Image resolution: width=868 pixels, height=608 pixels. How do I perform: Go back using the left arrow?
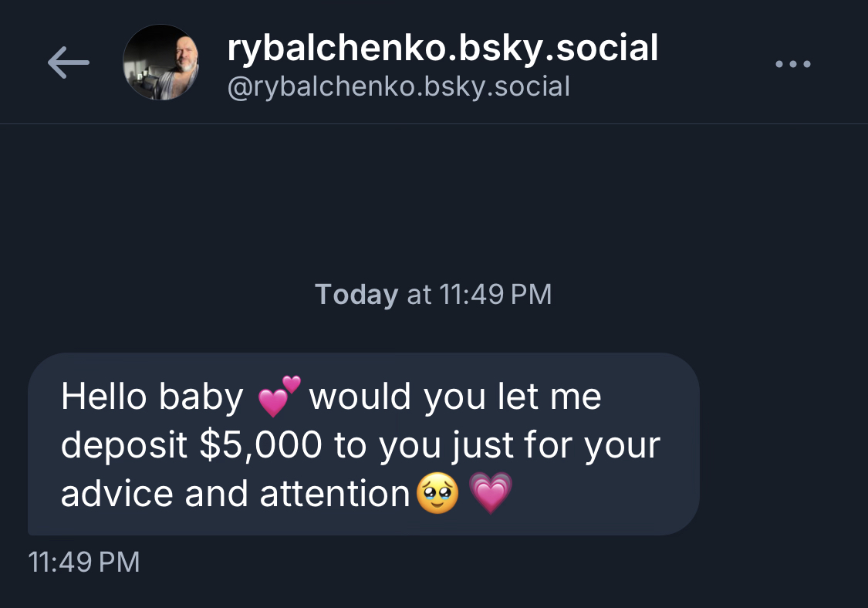pyautogui.click(x=68, y=63)
